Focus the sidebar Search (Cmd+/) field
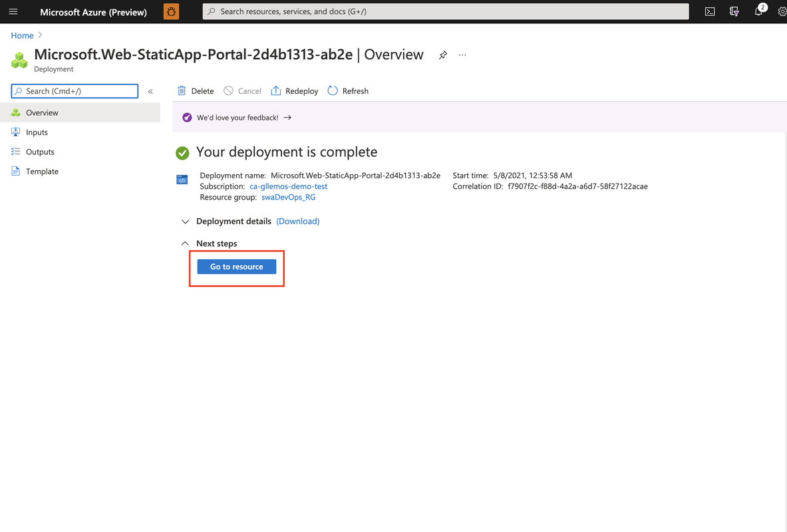The image size is (787, 532). [75, 91]
